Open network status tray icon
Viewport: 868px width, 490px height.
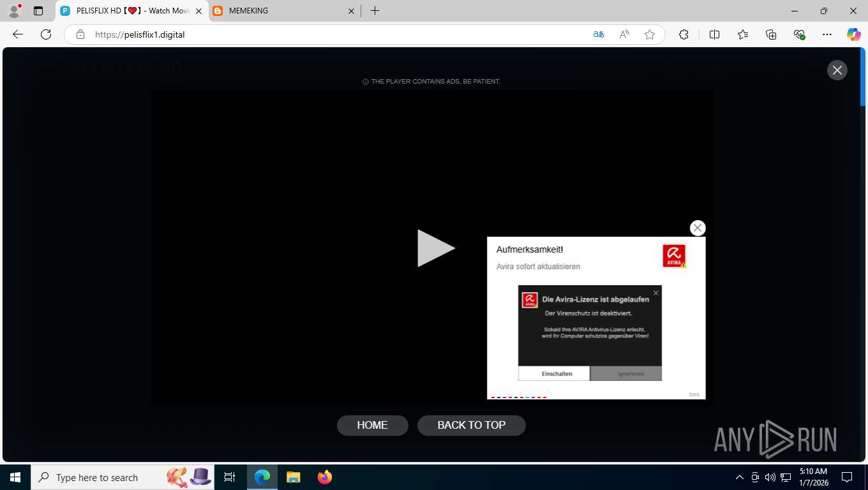(x=786, y=477)
